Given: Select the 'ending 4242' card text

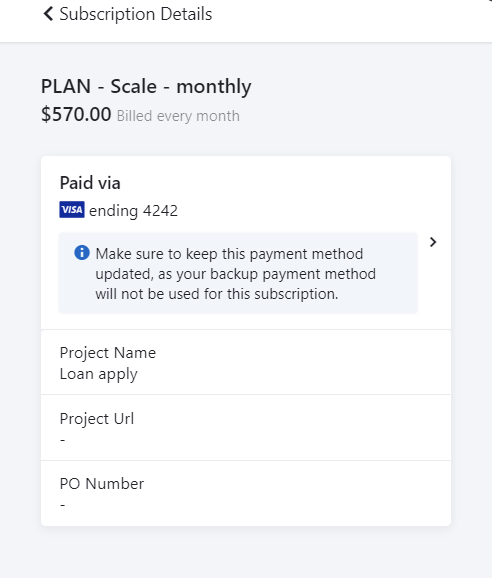Looking at the screenshot, I should (x=133, y=211).
